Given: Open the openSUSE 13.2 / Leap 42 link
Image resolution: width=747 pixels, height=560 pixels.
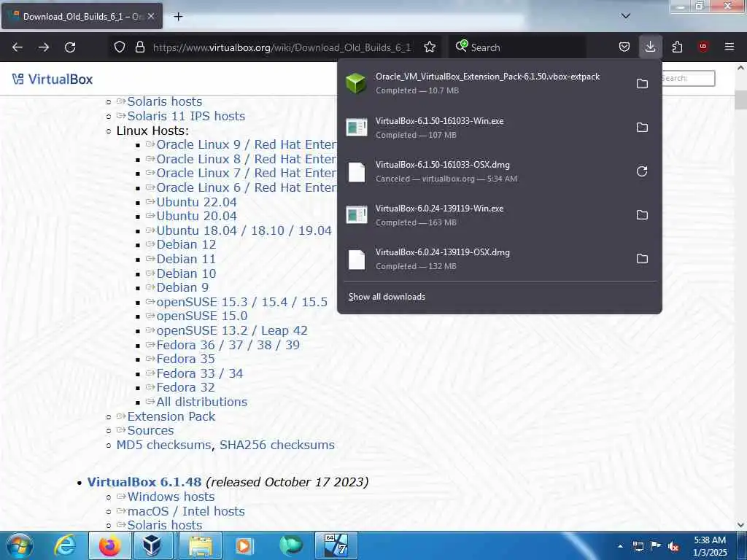Looking at the screenshot, I should tap(232, 330).
